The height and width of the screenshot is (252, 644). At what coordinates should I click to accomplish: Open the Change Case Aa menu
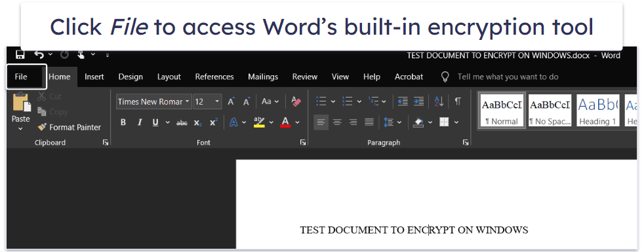(270, 101)
